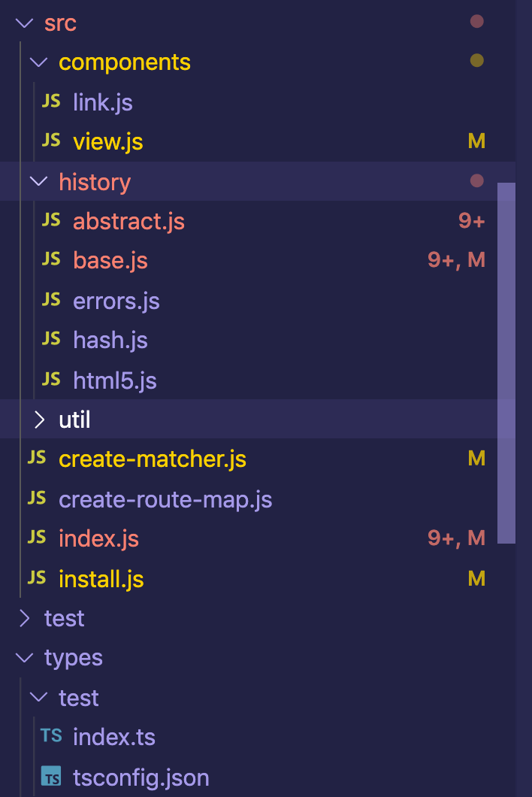
Task: Expand the util folder
Action: pyautogui.click(x=38, y=420)
